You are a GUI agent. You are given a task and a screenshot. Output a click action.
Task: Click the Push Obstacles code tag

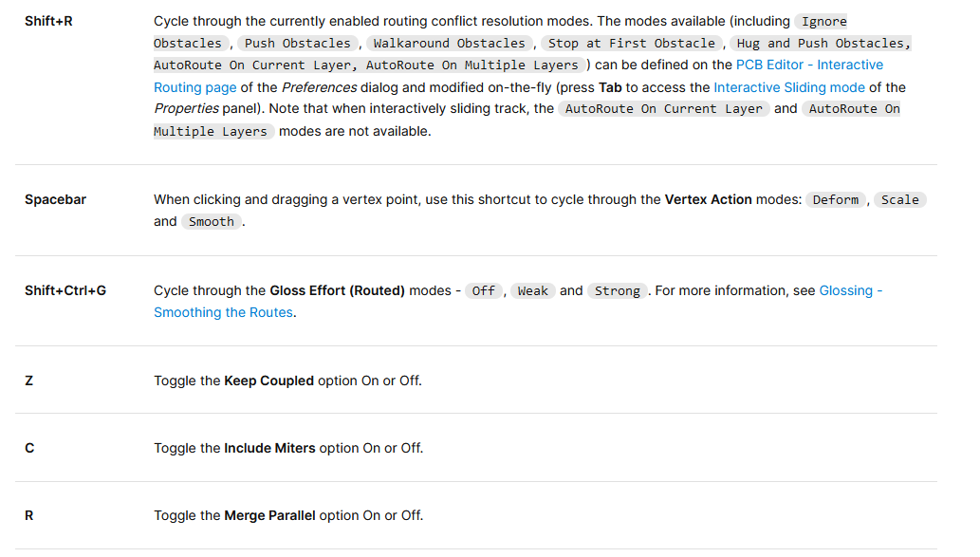tap(299, 43)
